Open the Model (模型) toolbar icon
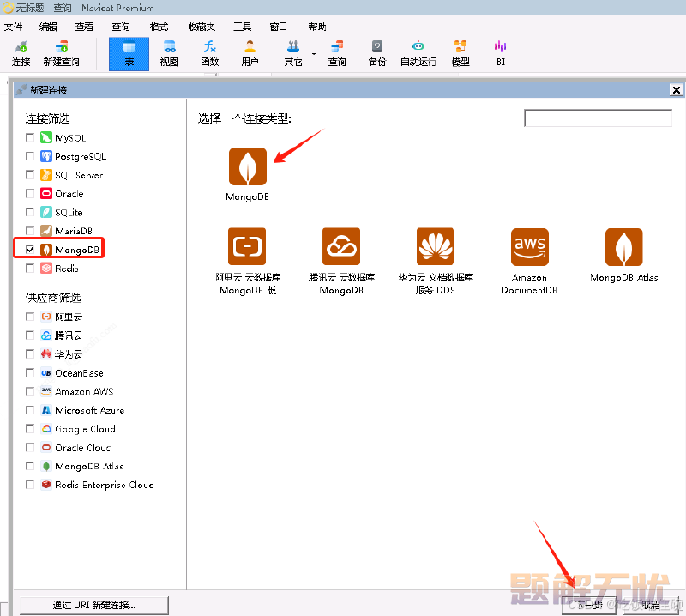 point(460,53)
